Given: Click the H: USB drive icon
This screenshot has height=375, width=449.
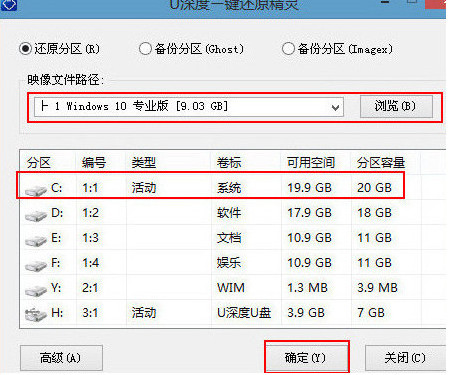Looking at the screenshot, I should click(x=36, y=314).
